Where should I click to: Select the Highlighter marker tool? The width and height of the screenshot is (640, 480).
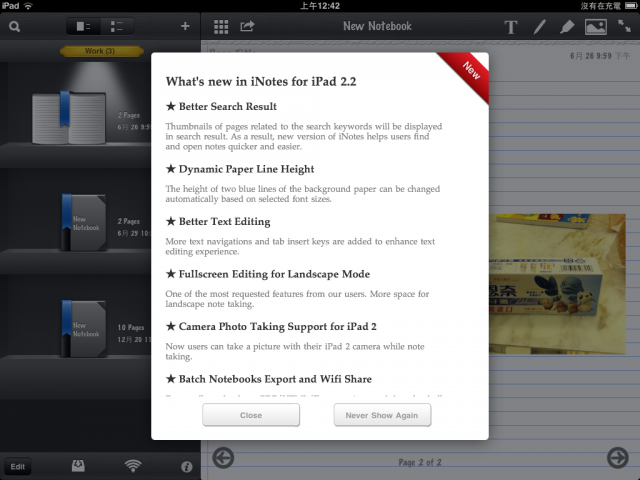tap(567, 27)
